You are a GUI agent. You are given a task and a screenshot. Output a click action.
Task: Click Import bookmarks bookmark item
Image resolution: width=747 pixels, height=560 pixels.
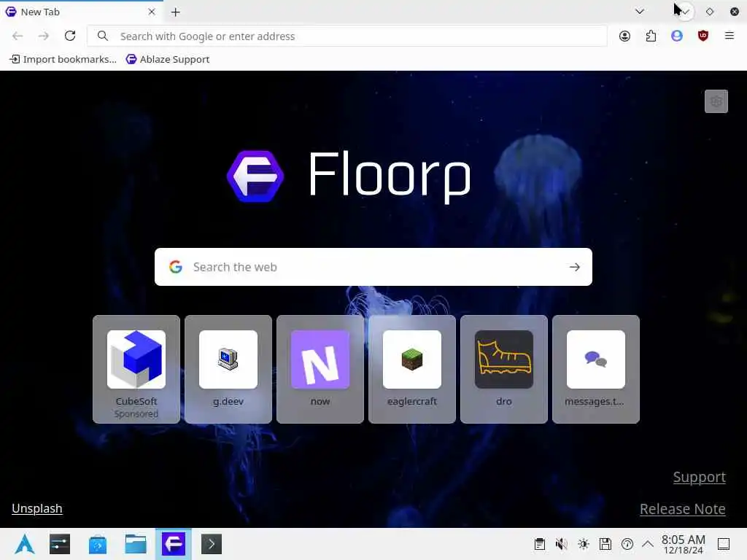(x=63, y=59)
